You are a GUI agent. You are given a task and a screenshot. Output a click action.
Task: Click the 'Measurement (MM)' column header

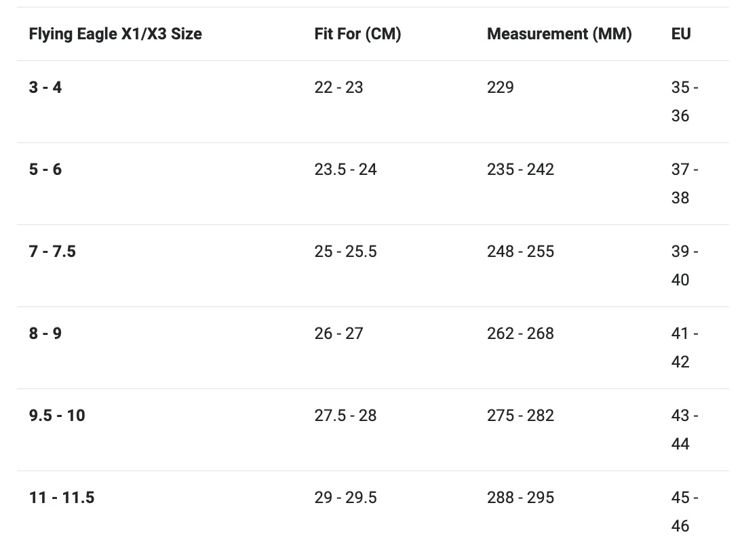[x=559, y=34]
